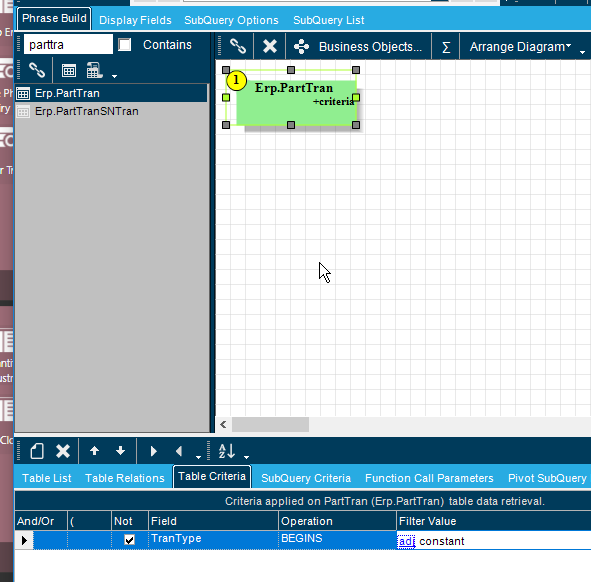Move the criteria row up with the up arrow icon

(94, 450)
